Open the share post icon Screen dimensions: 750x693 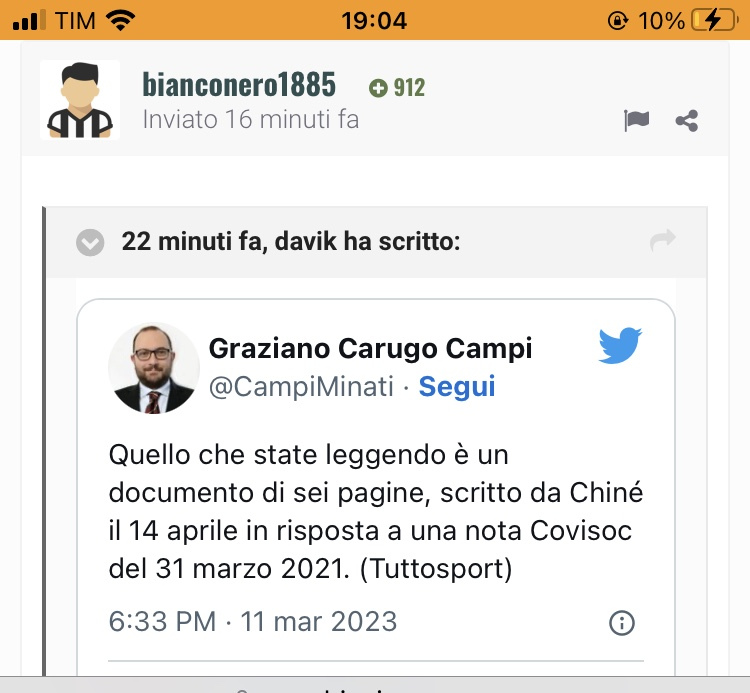pyautogui.click(x=687, y=121)
